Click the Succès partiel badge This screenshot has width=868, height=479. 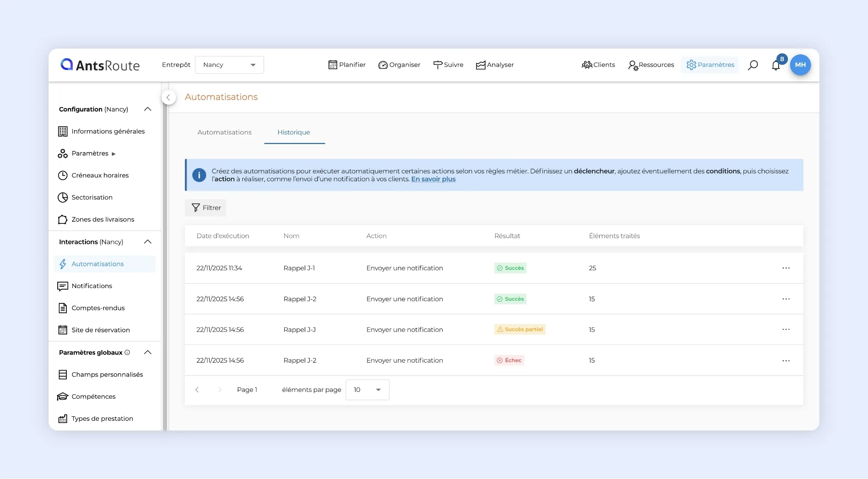[519, 329]
